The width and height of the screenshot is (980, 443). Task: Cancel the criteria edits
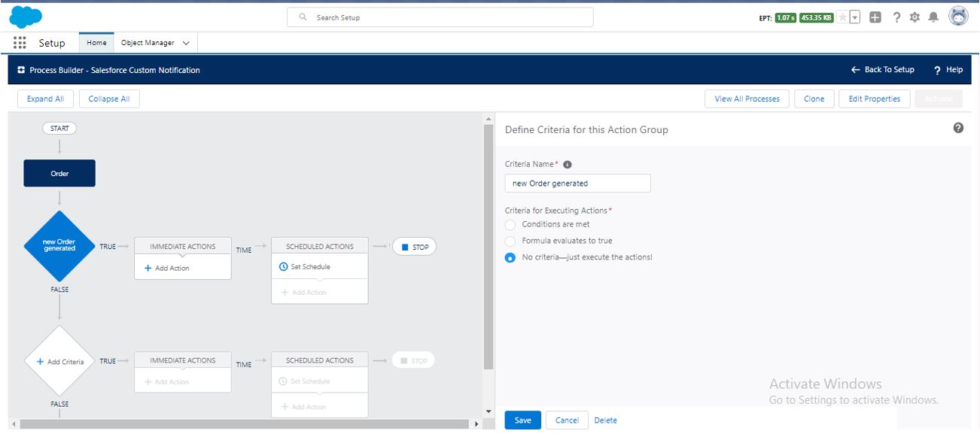[x=567, y=420]
